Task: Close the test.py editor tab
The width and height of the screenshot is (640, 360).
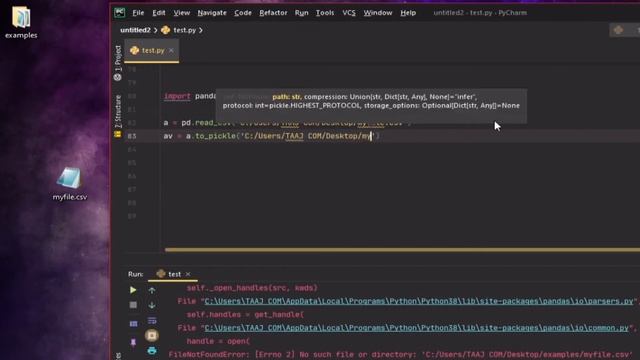Action: 171,50
